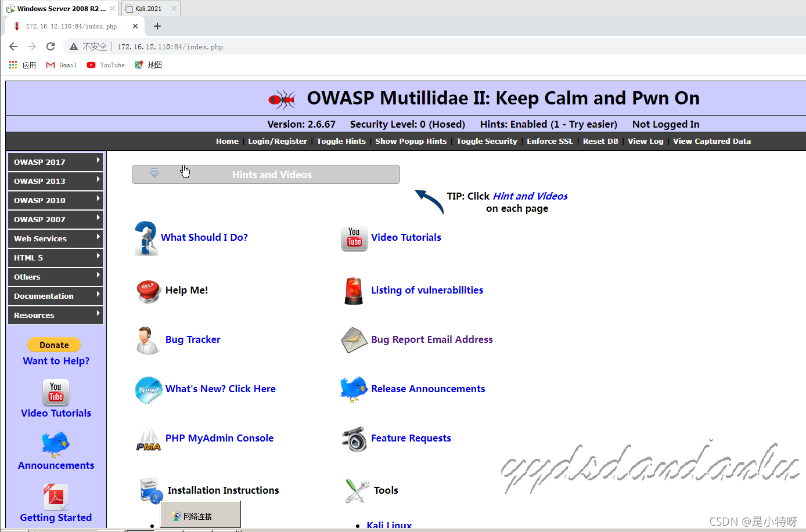
Task: Open the Want to Help? link
Action: click(56, 361)
